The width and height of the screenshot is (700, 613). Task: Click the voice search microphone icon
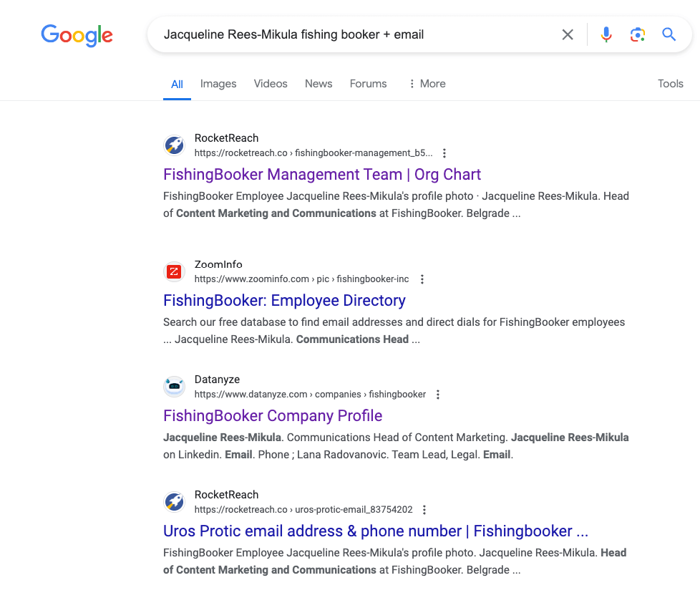606,34
